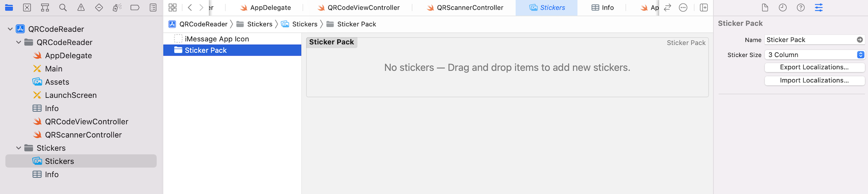Screen dimensions: 868x194
Task: Click the sticker pack Name field
Action: point(809,40)
